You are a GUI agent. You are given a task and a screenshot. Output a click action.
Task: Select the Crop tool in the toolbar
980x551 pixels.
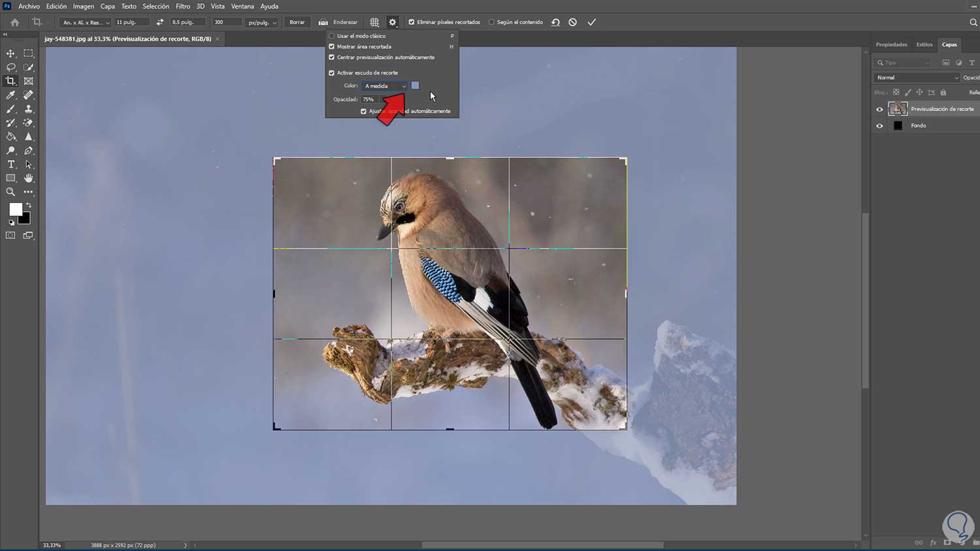click(10, 81)
